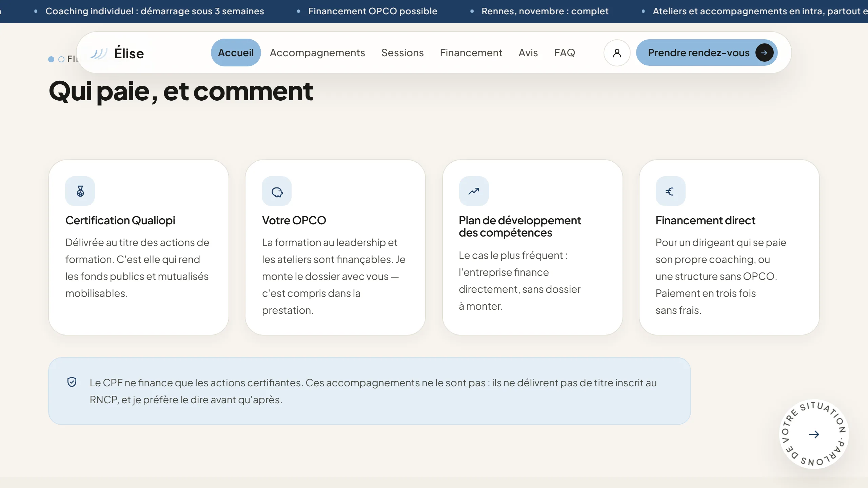Click the euro icon on Financement direct card
Image resolution: width=868 pixels, height=488 pixels.
[x=670, y=191]
